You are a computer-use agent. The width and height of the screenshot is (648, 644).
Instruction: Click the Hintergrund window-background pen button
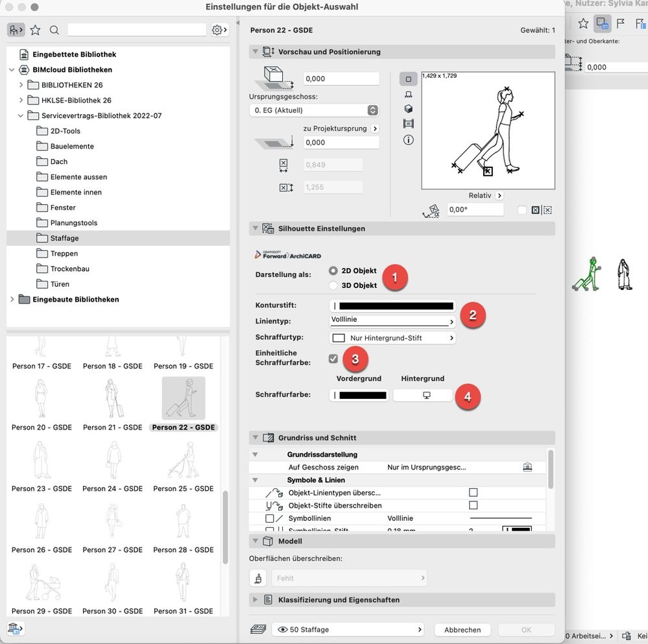coord(422,396)
